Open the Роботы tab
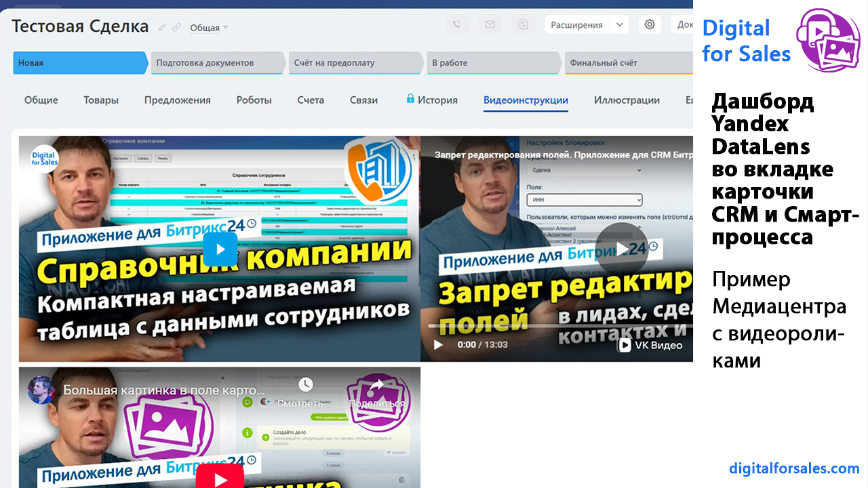 pyautogui.click(x=254, y=100)
